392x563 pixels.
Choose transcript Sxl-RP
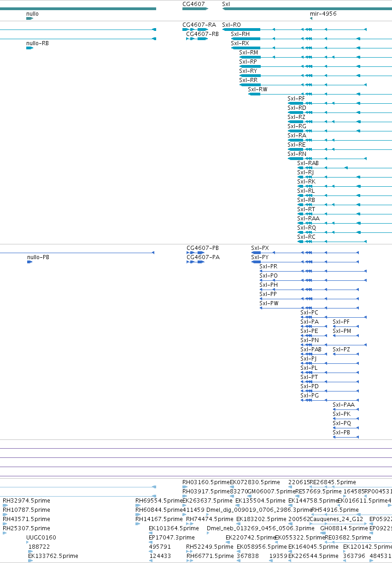(x=248, y=62)
